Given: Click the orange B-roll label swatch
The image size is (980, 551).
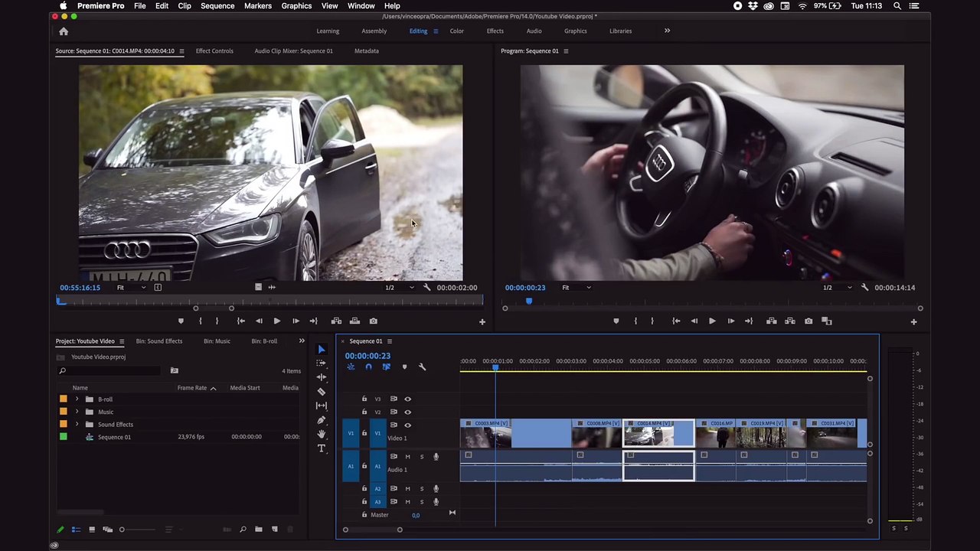Looking at the screenshot, I should coord(64,399).
